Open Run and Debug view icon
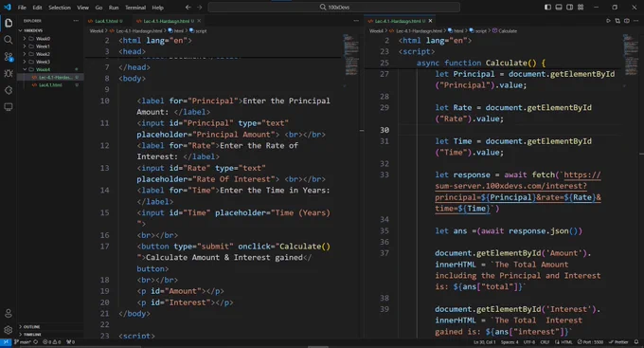The image size is (644, 348). (x=9, y=74)
